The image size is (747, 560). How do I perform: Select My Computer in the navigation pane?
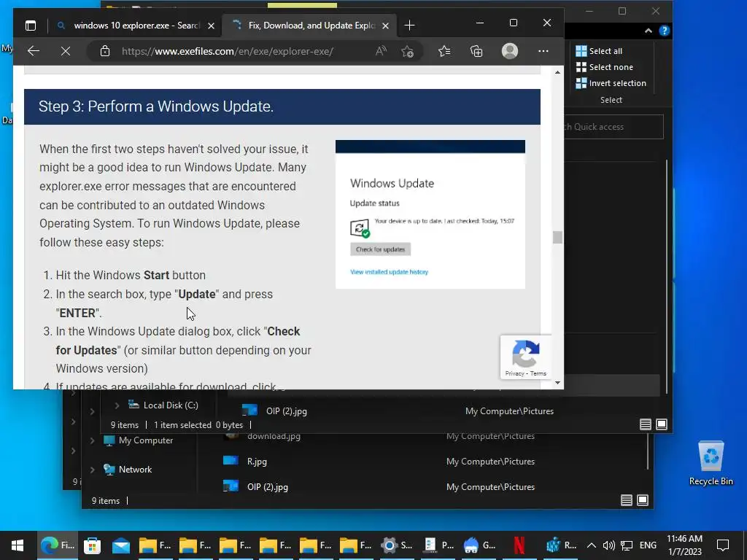pyautogui.click(x=139, y=440)
